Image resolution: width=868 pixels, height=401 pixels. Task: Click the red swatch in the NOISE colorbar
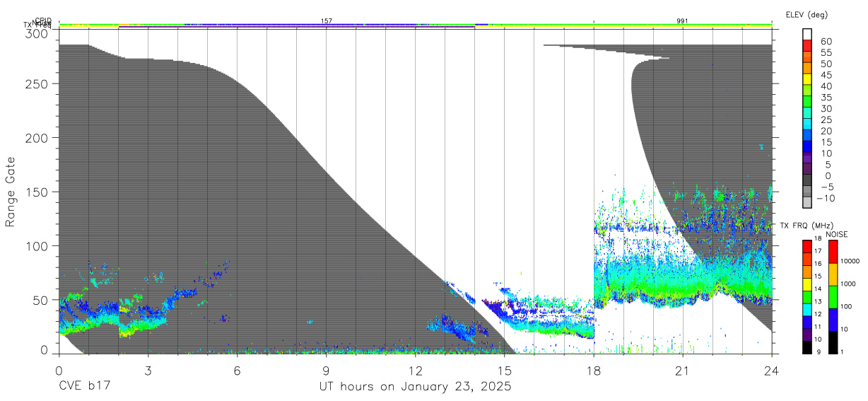(x=833, y=252)
